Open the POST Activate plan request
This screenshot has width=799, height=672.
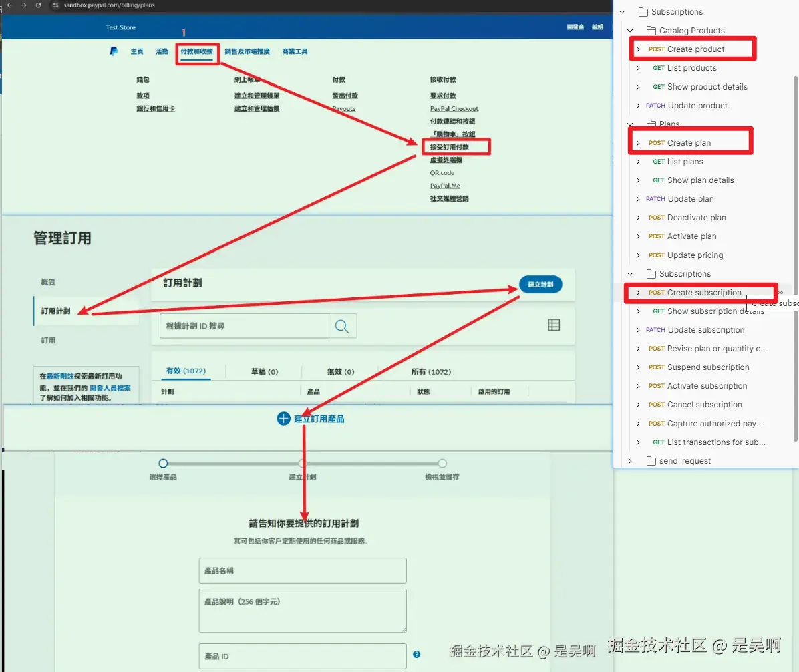point(682,236)
